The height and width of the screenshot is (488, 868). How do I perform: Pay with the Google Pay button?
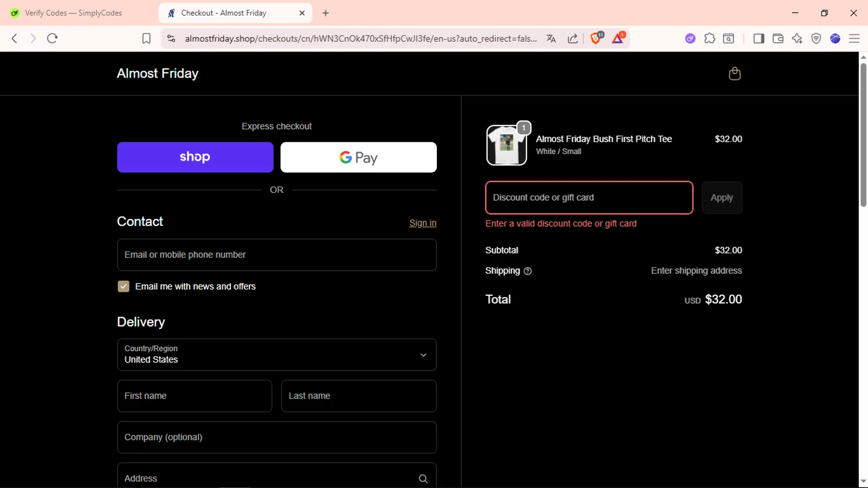359,157
